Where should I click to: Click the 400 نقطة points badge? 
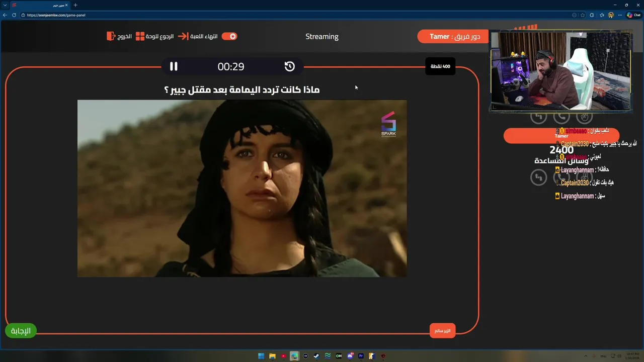(440, 66)
